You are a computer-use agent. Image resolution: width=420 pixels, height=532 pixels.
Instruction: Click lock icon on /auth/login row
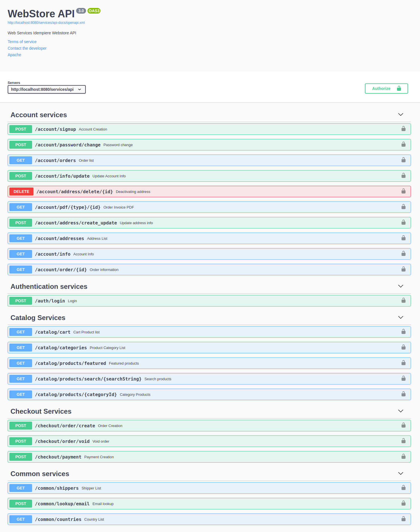pyautogui.click(x=403, y=300)
